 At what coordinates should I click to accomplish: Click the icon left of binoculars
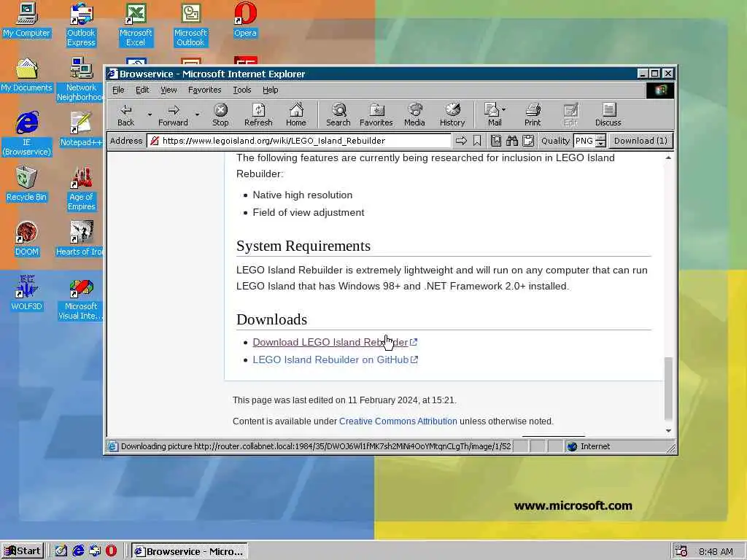pyautogui.click(x=496, y=141)
